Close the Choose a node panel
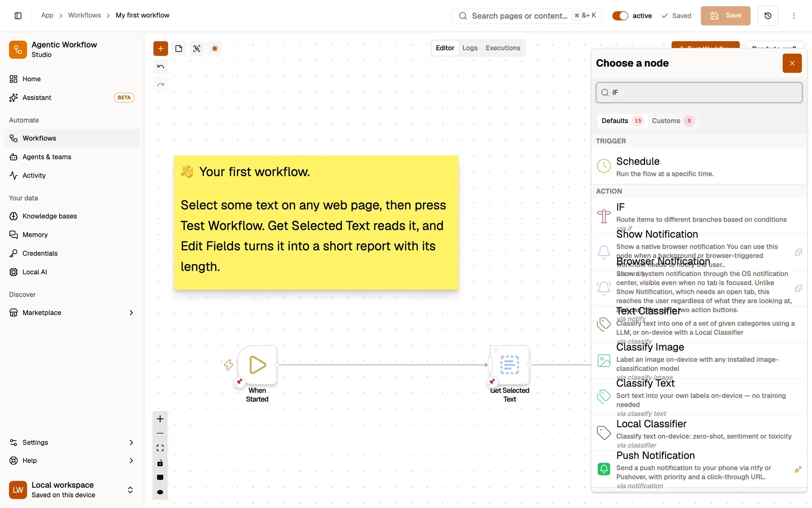This screenshot has height=508, width=812. pos(792,63)
